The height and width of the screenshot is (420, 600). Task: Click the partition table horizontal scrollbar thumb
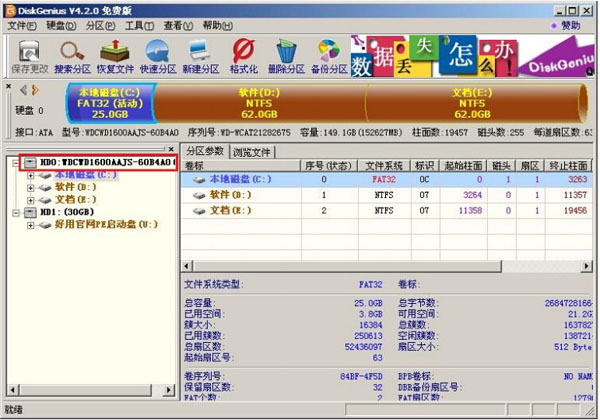pos(347,266)
